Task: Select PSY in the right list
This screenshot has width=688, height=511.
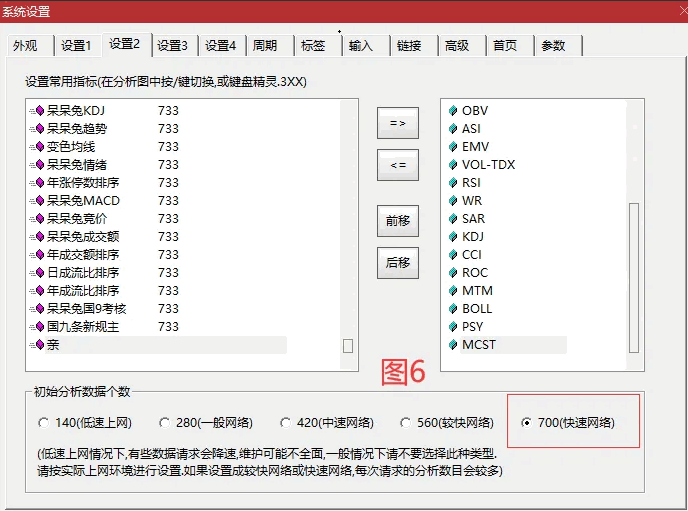Action: pos(473,326)
